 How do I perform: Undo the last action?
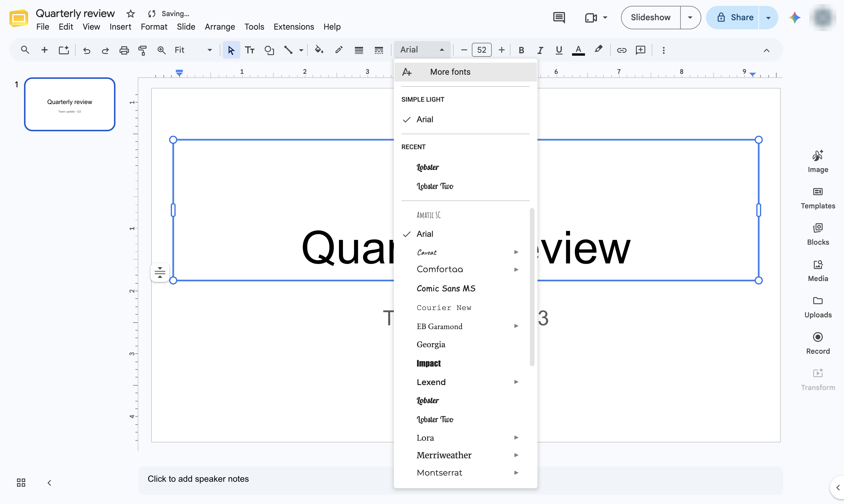87,50
